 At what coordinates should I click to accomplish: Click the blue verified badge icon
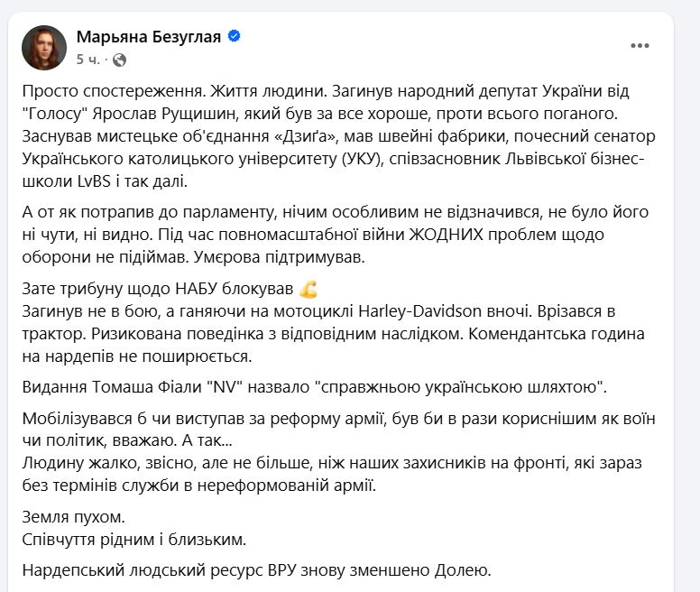click(234, 37)
